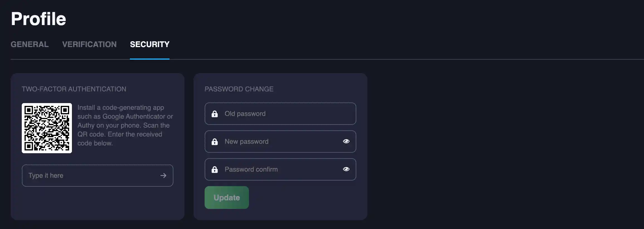Select the Security tab
Viewport: 644px width, 229px height.
pos(150,44)
